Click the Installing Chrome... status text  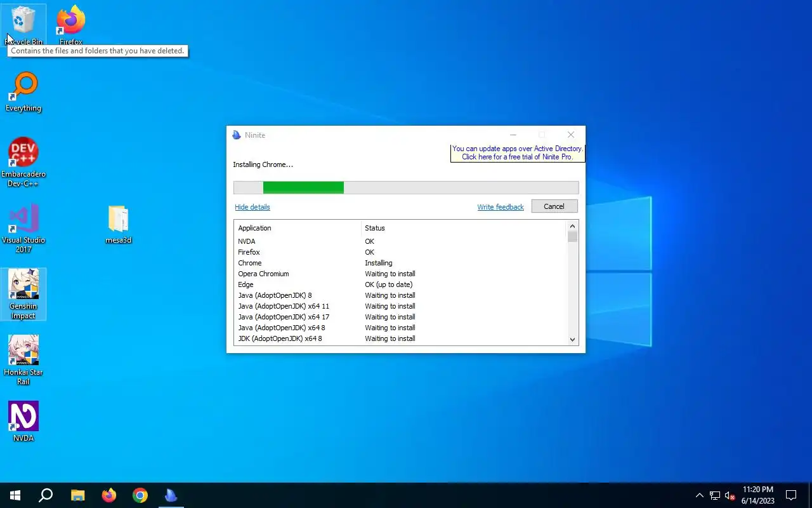(263, 164)
